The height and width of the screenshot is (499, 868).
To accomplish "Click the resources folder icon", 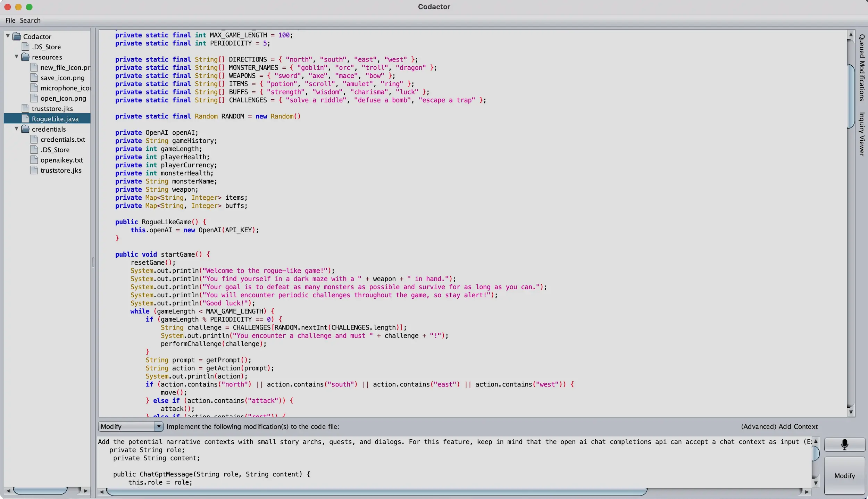I will coord(25,57).
